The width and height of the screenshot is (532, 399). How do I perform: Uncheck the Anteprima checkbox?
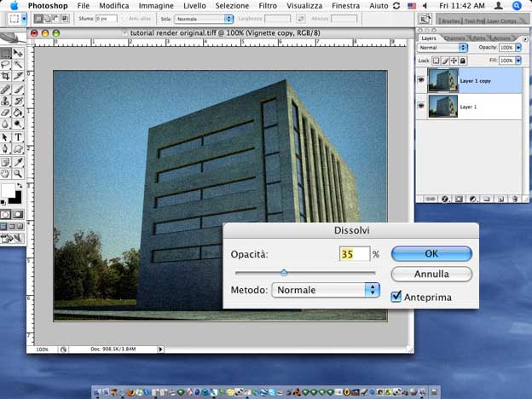pyautogui.click(x=396, y=297)
